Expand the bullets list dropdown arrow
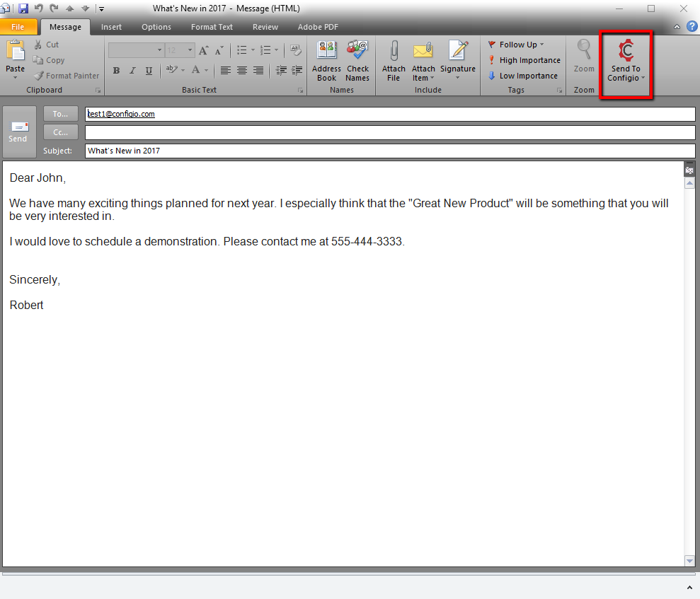The width and height of the screenshot is (700, 599). [253, 50]
